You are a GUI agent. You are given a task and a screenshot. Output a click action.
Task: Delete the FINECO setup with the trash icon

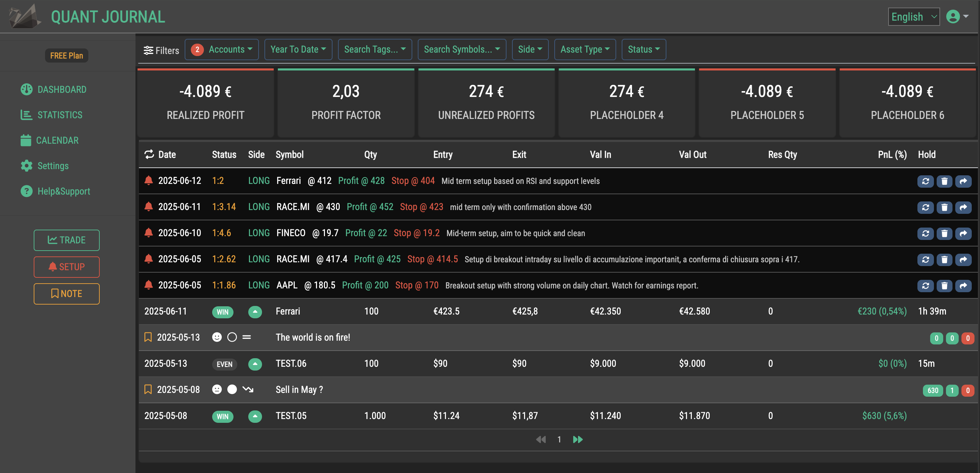944,233
